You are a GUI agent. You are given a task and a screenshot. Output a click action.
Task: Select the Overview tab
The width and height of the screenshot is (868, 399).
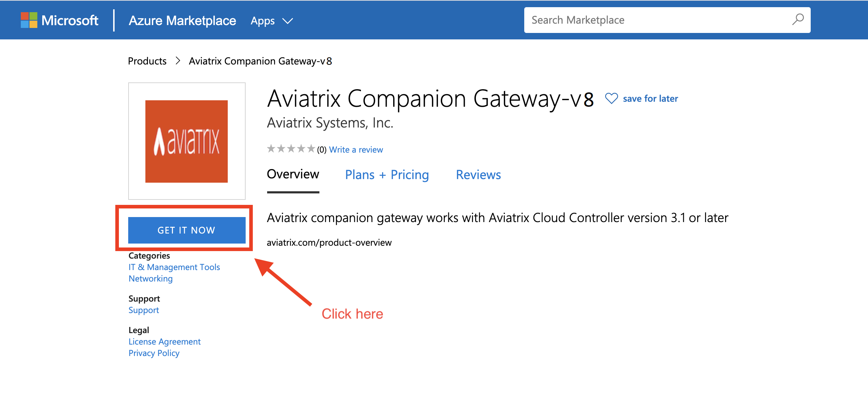coord(293,174)
